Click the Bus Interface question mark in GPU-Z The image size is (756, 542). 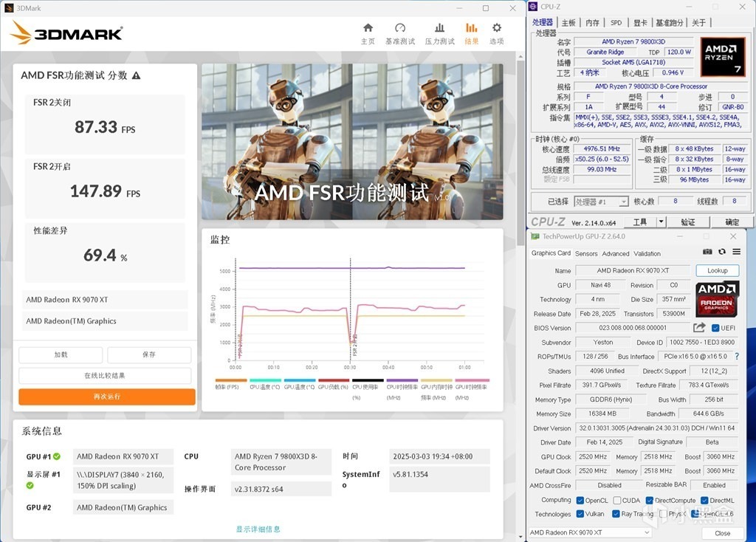[x=737, y=357]
